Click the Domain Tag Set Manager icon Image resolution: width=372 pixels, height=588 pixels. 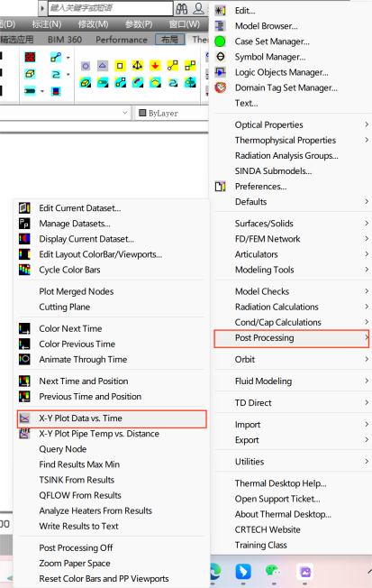click(x=221, y=87)
